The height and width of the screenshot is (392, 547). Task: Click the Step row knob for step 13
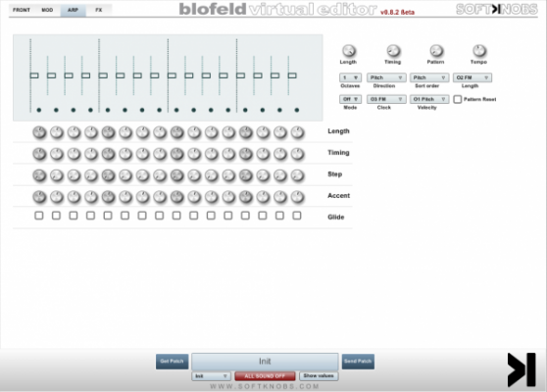[x=246, y=175]
